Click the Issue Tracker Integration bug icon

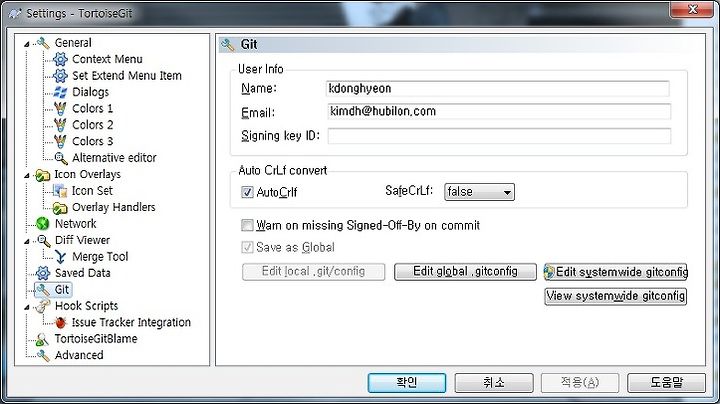[x=60, y=323]
